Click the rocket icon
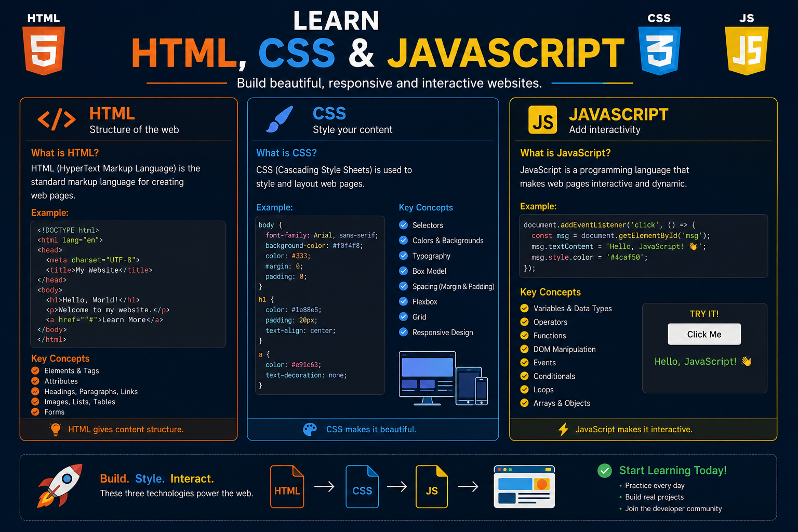This screenshot has height=532, width=798. tap(60, 486)
